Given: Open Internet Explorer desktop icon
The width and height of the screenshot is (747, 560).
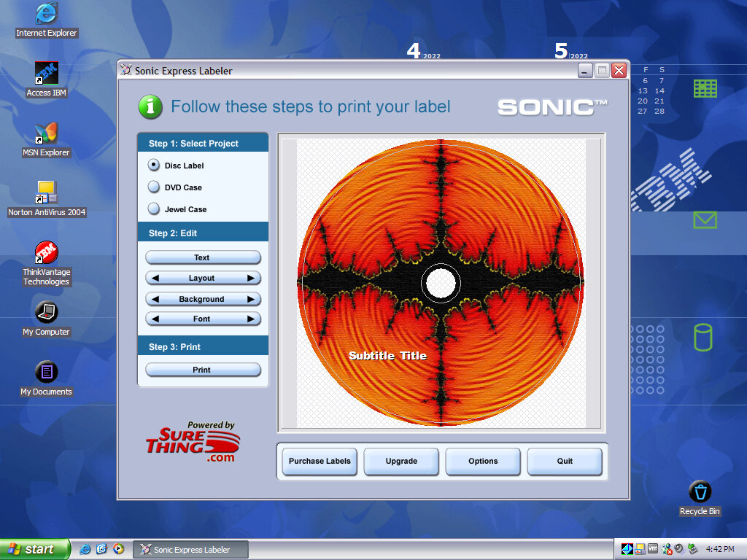Looking at the screenshot, I should click(x=46, y=14).
